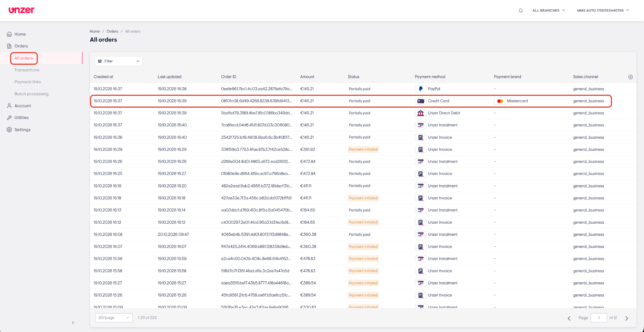Click the Sales channel column header
Viewport: 644px width, 332px height.
(x=585, y=77)
